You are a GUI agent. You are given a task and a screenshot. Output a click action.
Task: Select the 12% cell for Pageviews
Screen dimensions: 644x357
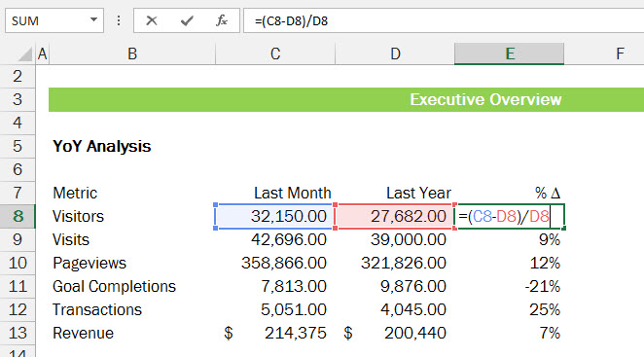click(510, 263)
